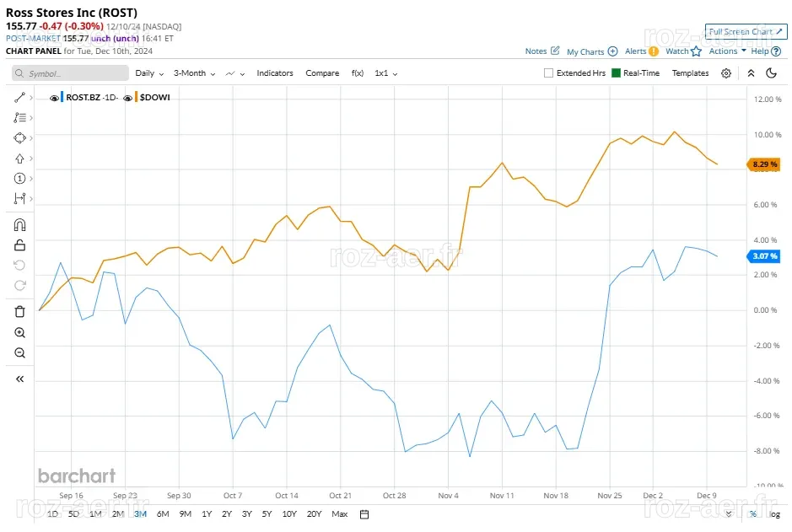Open the Indicators menu

pyautogui.click(x=275, y=73)
